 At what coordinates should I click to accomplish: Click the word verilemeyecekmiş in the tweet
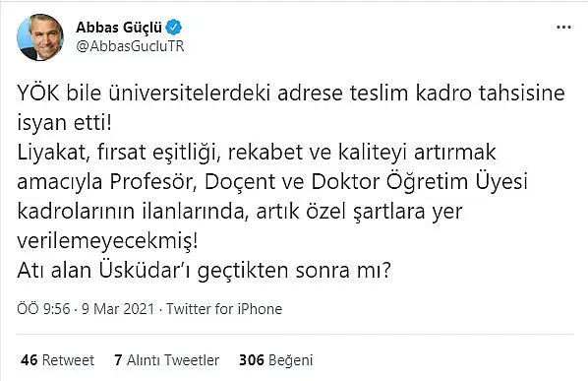click(107, 241)
